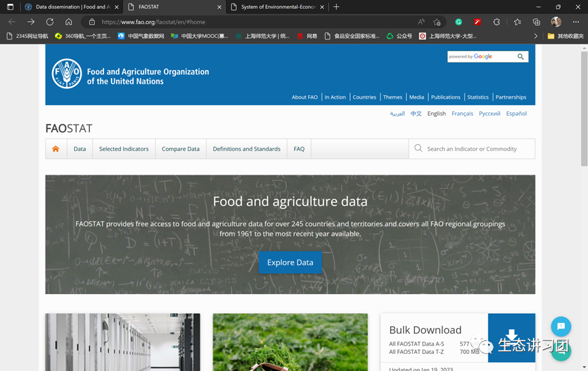The image size is (588, 371).
Task: Add this page to favorites star
Action: (x=437, y=22)
